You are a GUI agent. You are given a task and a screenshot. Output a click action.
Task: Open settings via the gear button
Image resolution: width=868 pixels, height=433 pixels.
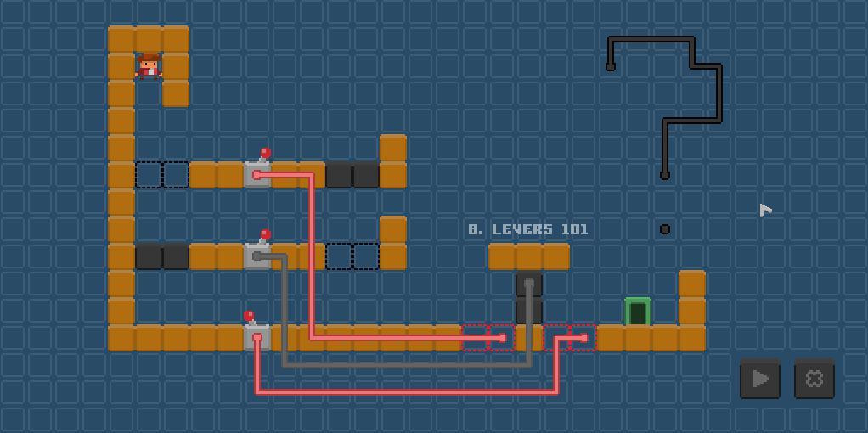(x=814, y=379)
